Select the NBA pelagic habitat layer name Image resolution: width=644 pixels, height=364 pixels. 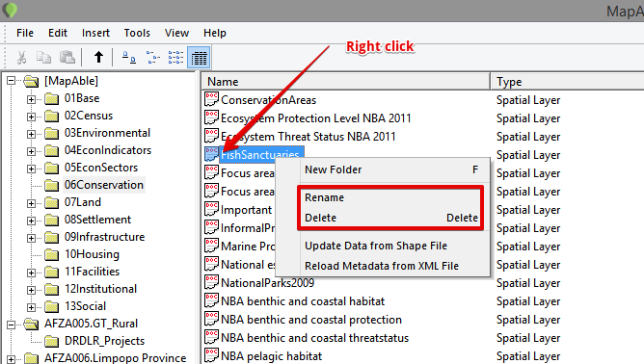pyautogui.click(x=271, y=356)
